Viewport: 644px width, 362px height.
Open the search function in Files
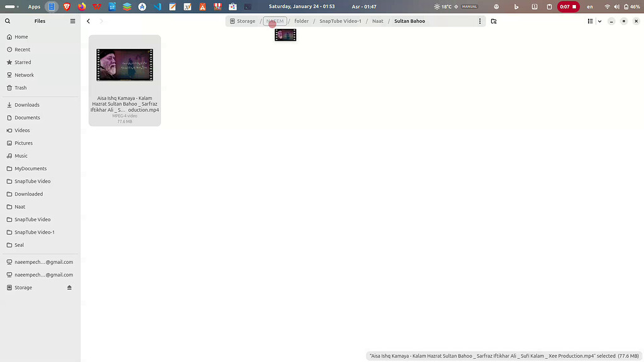coord(8,21)
